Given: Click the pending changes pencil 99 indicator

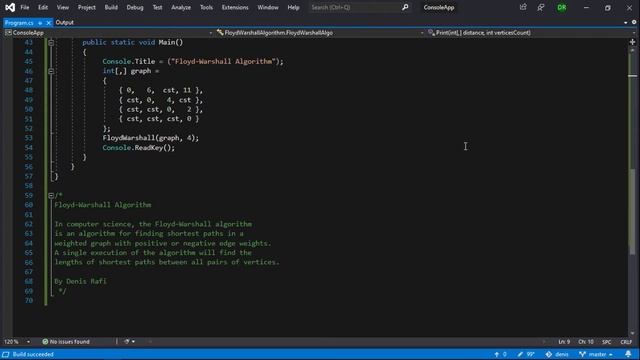Looking at the screenshot, I should [x=526, y=354].
